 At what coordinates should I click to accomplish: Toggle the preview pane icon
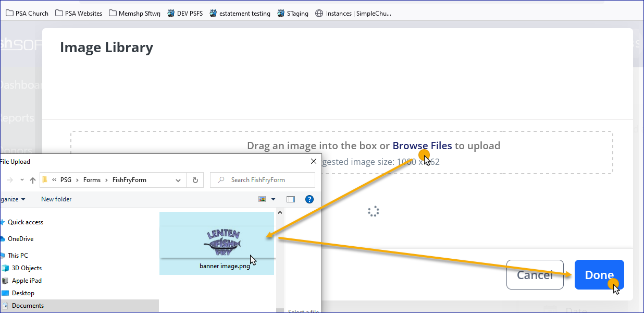pos(291,199)
